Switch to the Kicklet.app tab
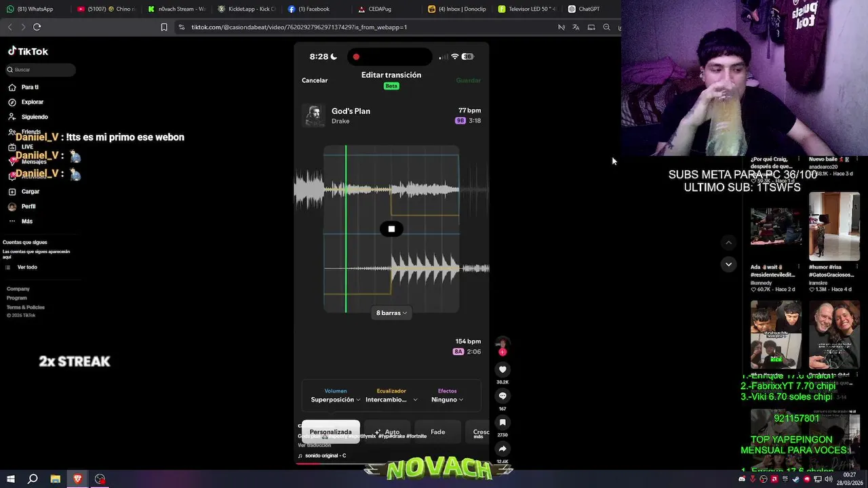868x488 pixels. pos(247,9)
